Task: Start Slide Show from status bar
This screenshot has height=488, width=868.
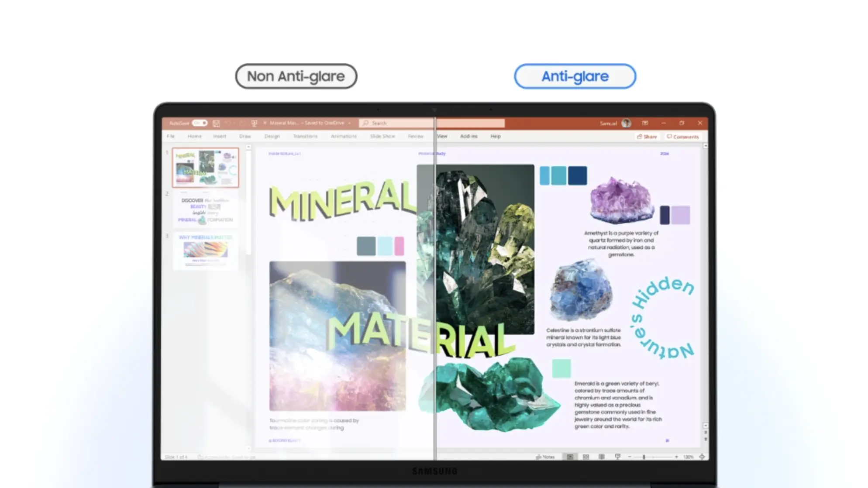Action: point(617,457)
